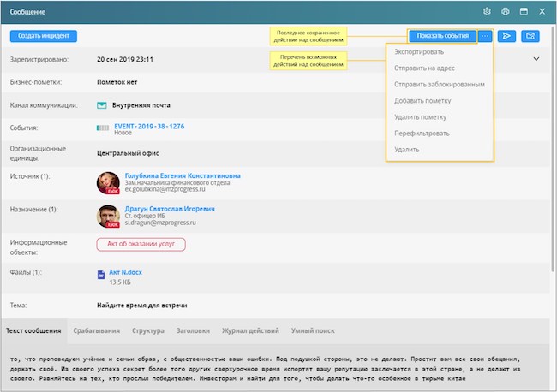Select Удалить пометку menu item
This screenshot has width=557, height=392.
pos(420,117)
